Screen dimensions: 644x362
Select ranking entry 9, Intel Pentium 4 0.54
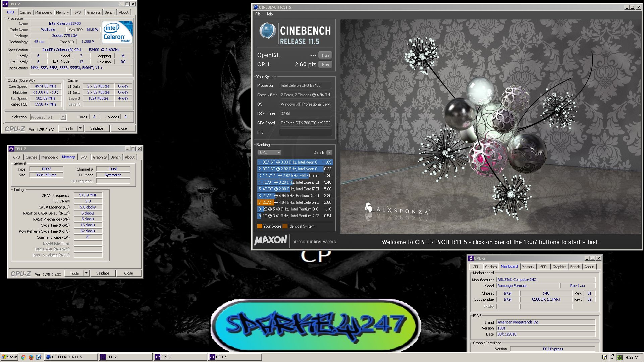(294, 216)
